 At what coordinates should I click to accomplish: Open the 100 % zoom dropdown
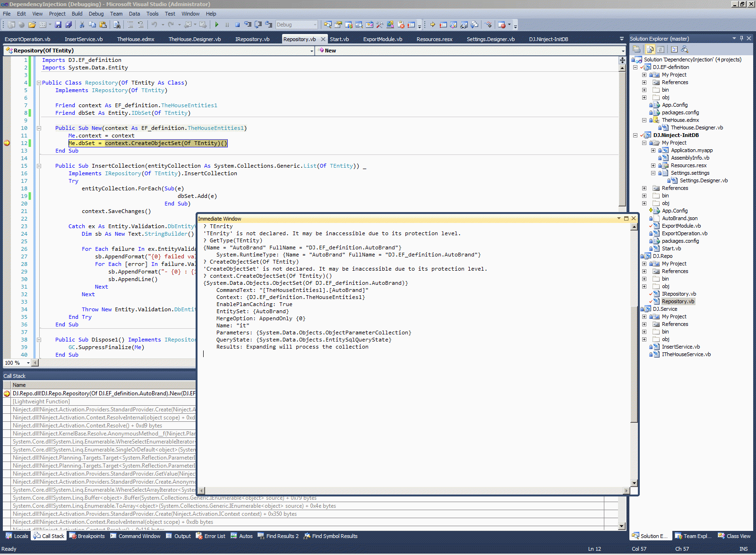(28, 363)
